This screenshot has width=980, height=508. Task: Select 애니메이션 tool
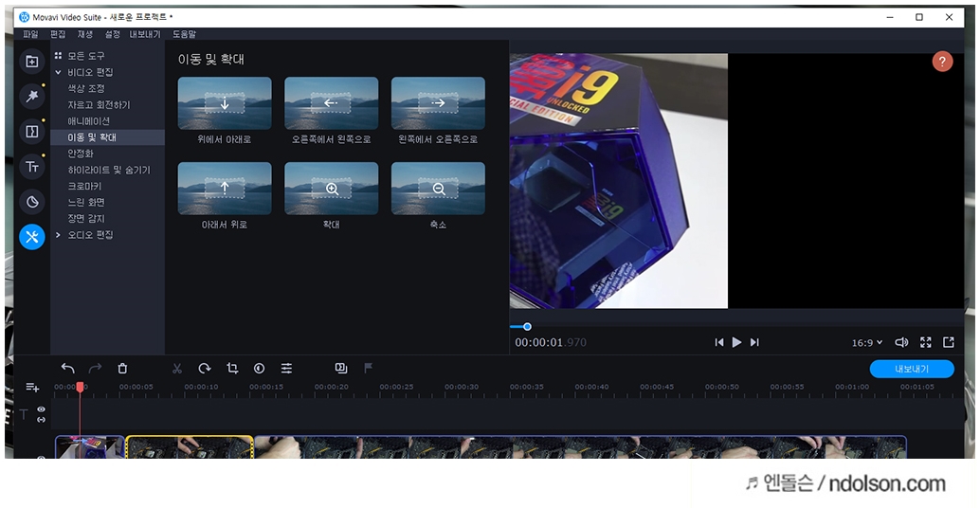click(88, 121)
